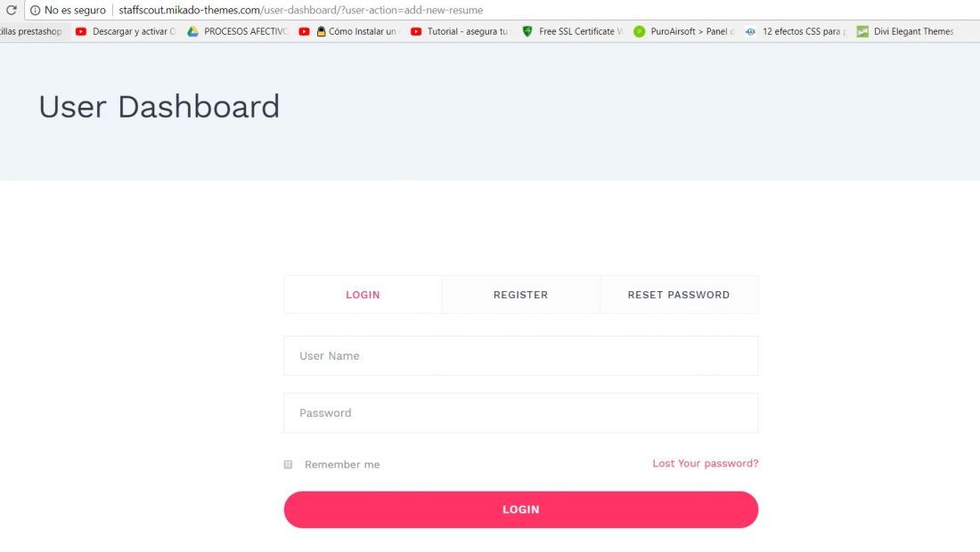
Task: Focus the Password input field
Action: [x=521, y=413]
